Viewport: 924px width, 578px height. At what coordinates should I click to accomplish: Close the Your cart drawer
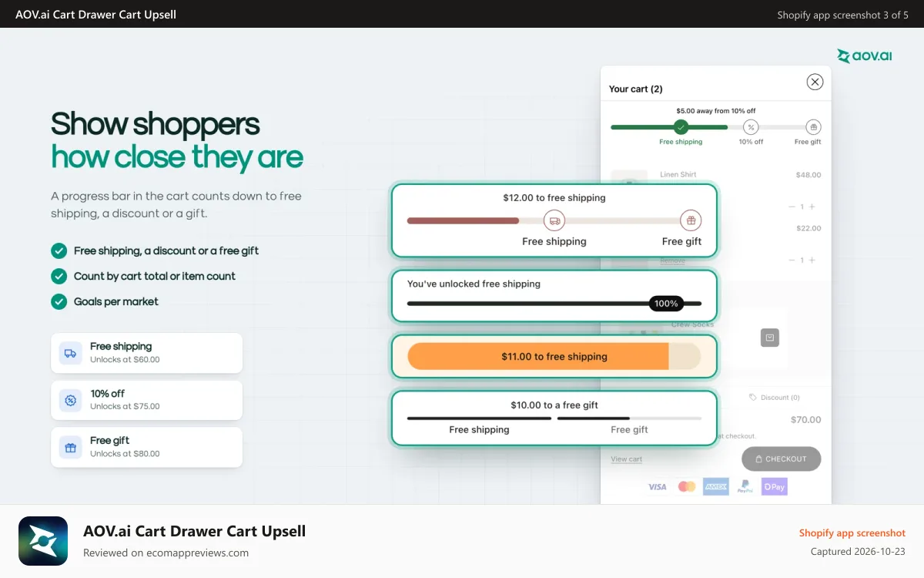click(815, 82)
